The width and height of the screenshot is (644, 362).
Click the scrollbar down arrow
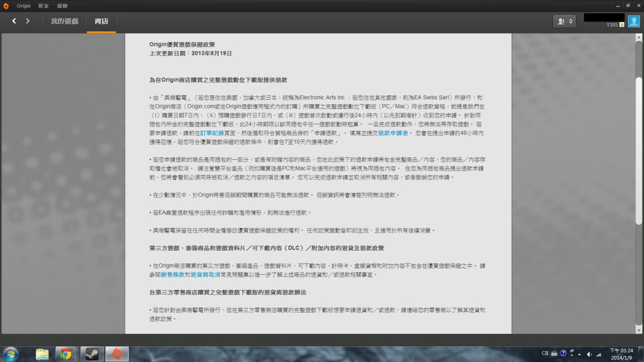click(639, 330)
